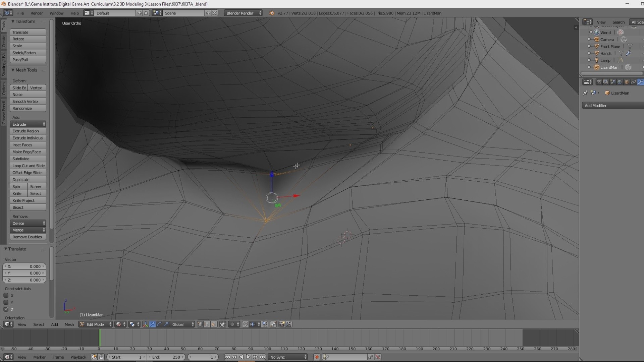Click the timeline record button
Viewport: 644px width, 362px height.
[317, 357]
